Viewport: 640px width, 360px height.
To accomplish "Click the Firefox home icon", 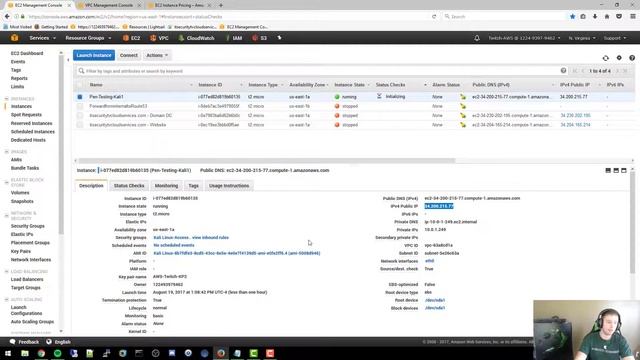I will (607, 16).
